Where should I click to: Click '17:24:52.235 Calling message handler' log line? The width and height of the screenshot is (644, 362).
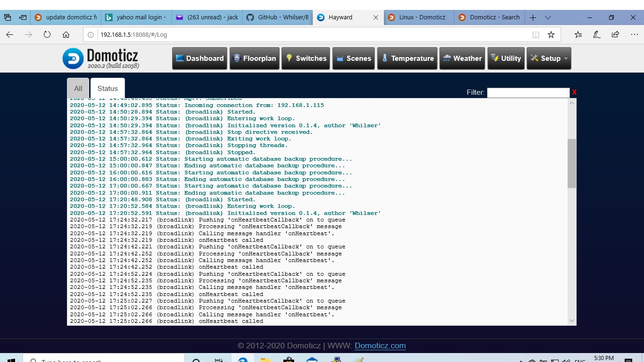[x=202, y=287]
